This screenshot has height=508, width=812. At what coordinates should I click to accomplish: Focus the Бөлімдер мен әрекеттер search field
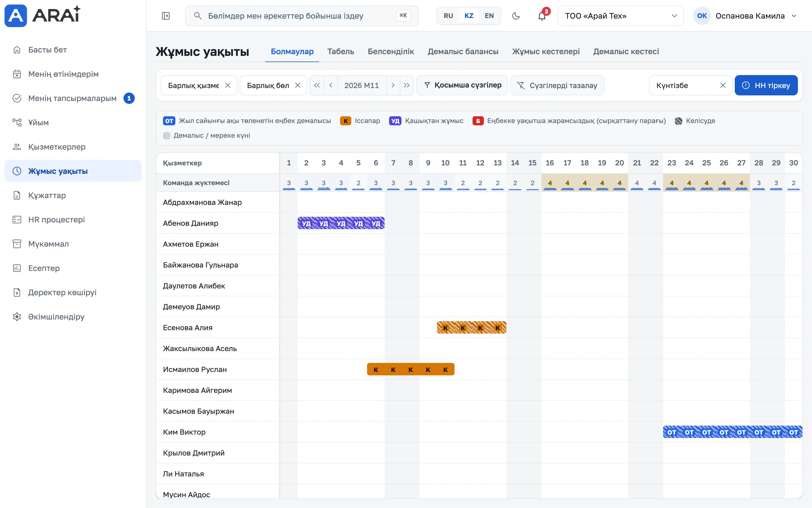pyautogui.click(x=301, y=16)
